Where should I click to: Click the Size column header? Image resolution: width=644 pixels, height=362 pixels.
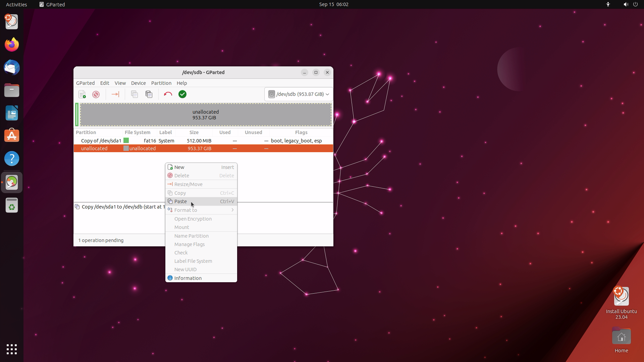coord(194,132)
